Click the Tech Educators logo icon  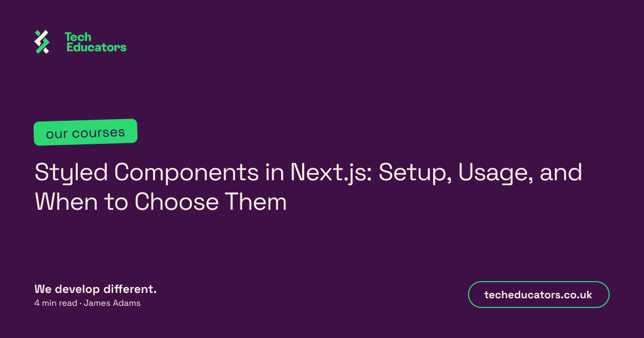(x=42, y=42)
